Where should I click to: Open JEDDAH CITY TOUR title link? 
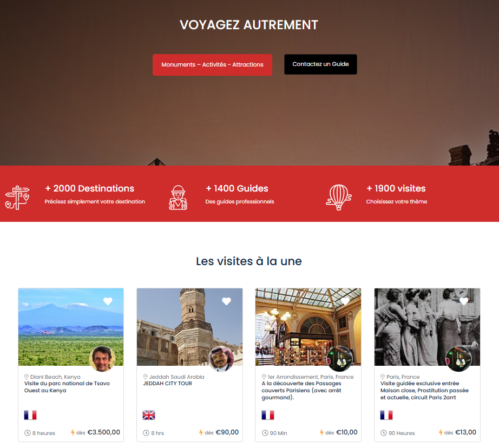click(167, 384)
